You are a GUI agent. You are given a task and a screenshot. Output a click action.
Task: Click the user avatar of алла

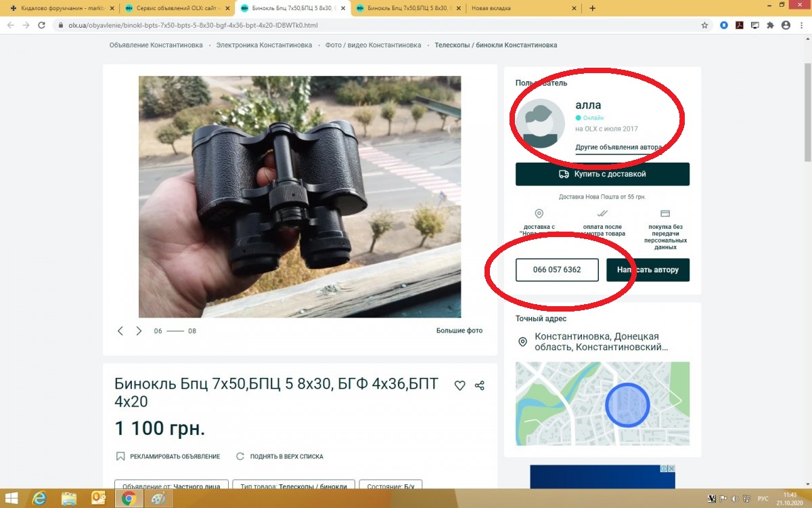coord(540,123)
